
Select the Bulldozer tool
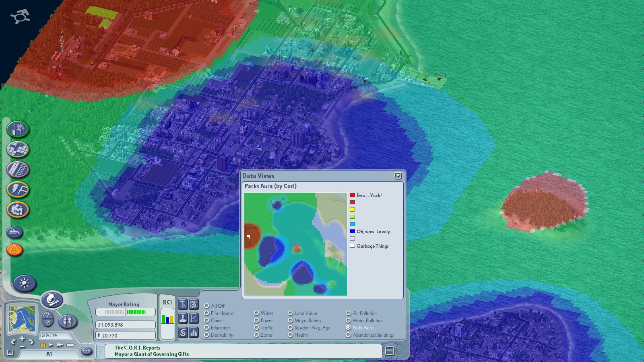(15, 232)
